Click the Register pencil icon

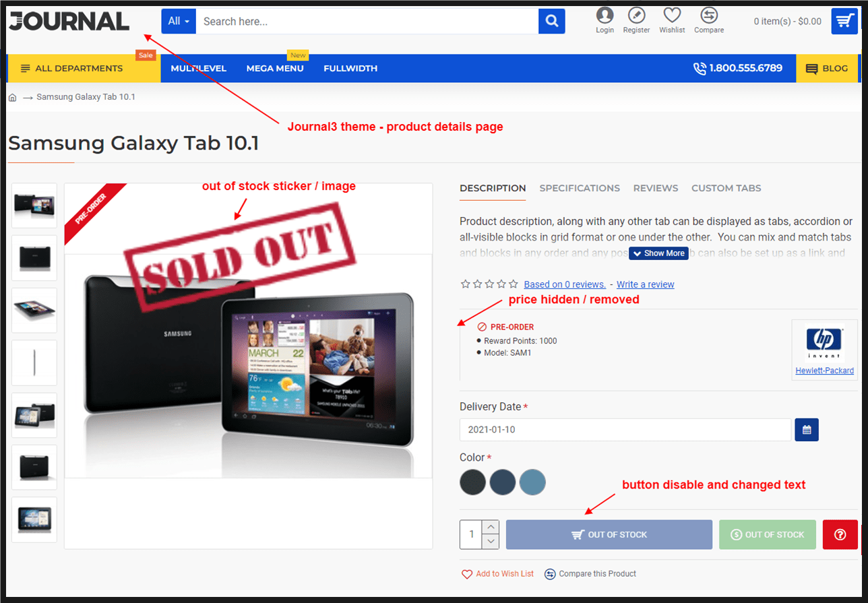pos(636,15)
